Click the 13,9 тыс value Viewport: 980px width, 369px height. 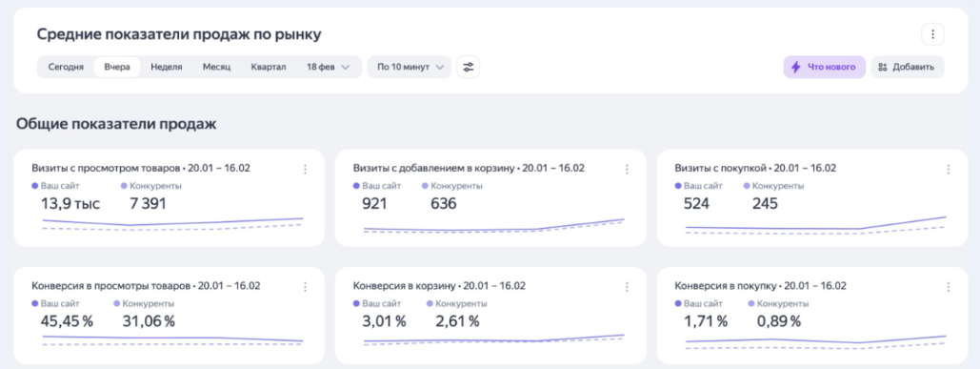70,203
